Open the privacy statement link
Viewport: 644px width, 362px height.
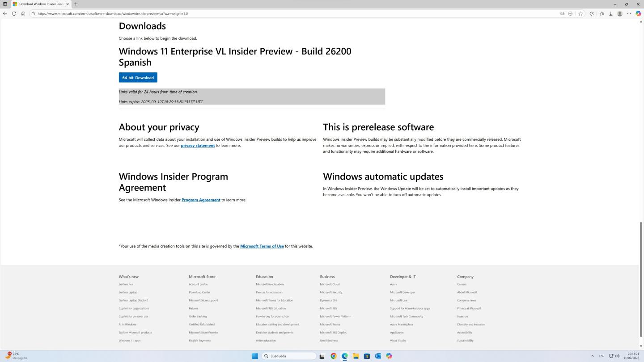click(198, 146)
